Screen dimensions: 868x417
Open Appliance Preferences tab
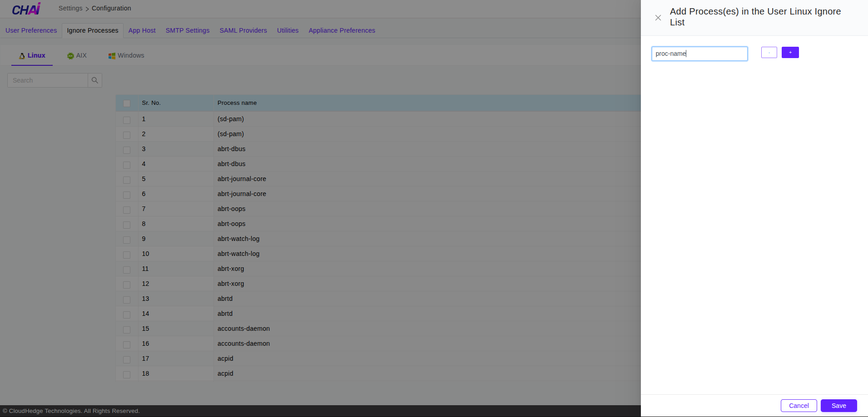342,30
